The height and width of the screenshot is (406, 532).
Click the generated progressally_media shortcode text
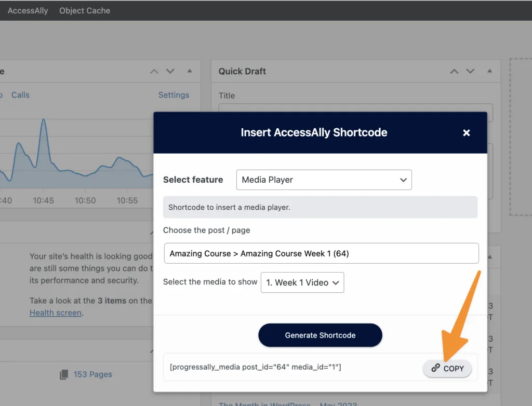coord(255,367)
